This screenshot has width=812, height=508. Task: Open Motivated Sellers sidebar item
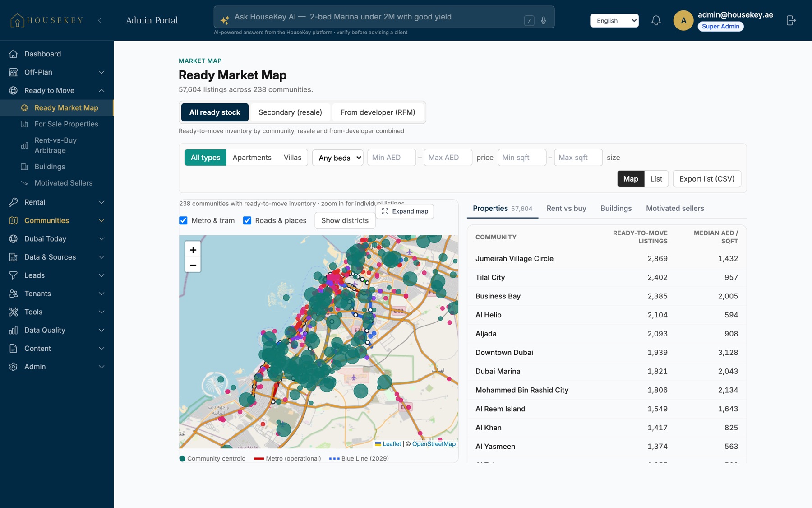57,183
